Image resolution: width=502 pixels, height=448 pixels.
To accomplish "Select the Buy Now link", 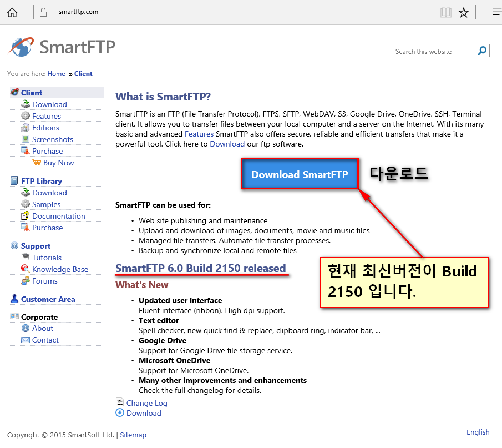I will point(59,163).
